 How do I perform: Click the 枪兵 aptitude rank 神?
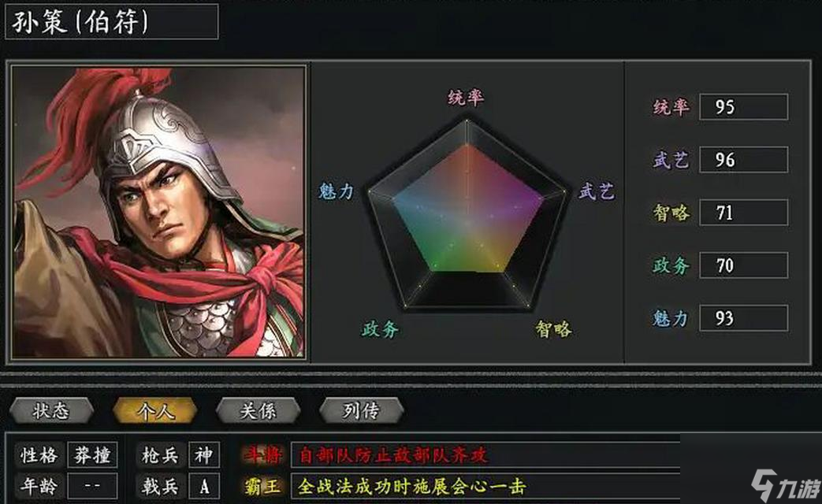204,454
